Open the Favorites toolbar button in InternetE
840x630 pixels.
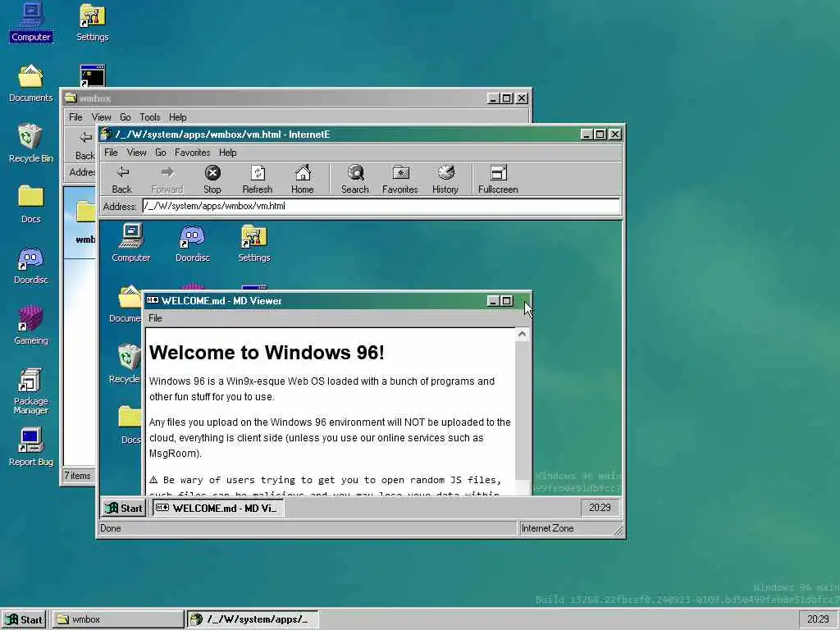click(400, 180)
